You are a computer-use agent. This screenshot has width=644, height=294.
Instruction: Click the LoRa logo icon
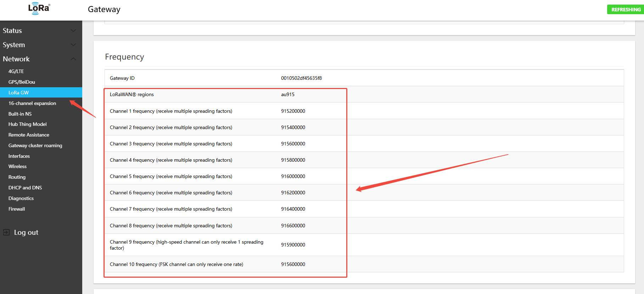pos(39,9)
